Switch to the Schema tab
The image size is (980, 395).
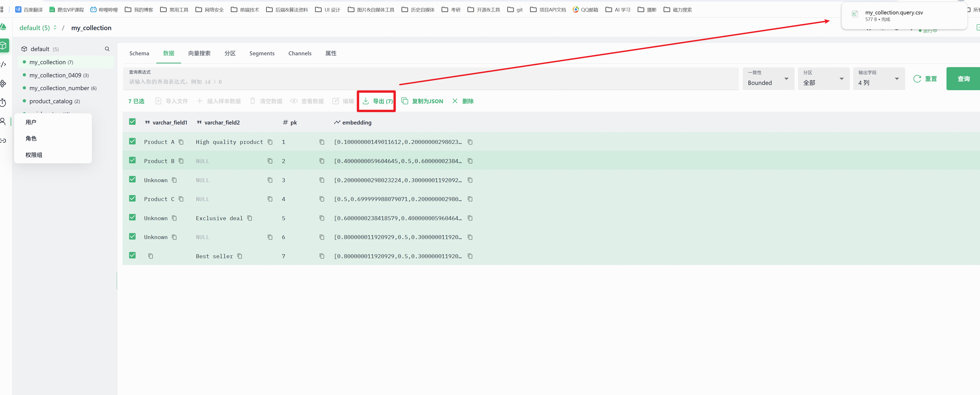139,53
